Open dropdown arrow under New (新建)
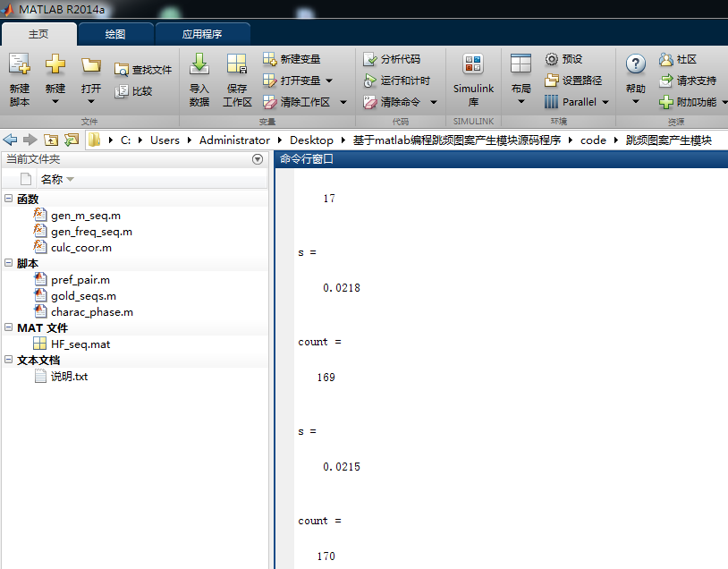 (55, 101)
